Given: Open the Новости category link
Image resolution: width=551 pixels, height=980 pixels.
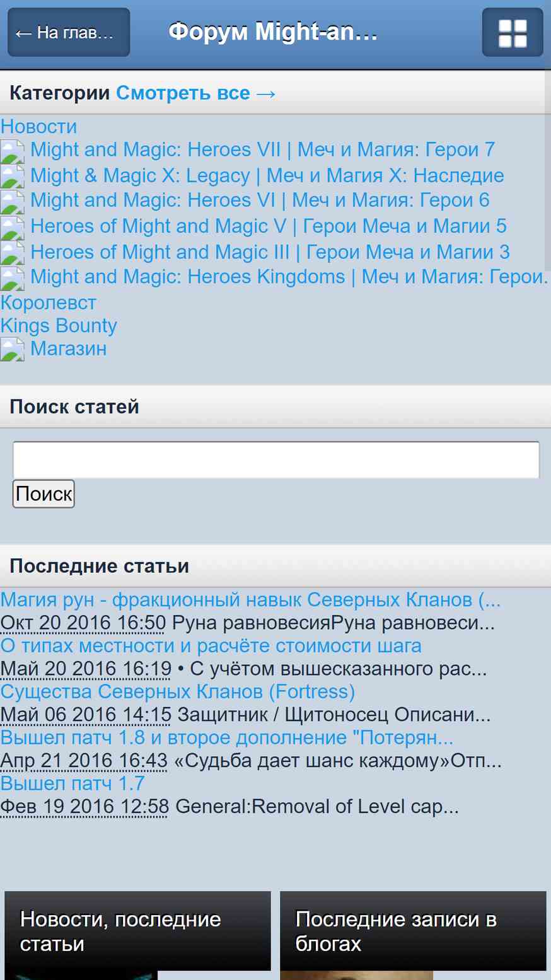Looking at the screenshot, I should pos(38,127).
